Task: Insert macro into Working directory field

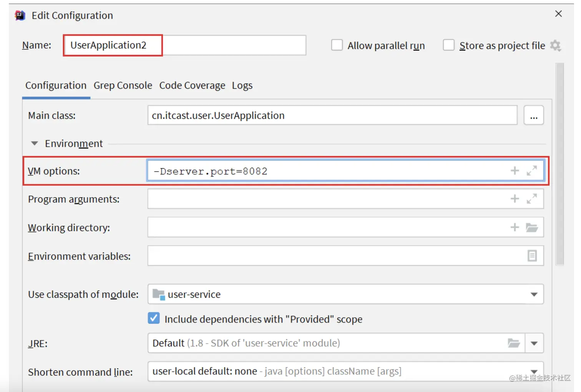Action: coord(515,227)
